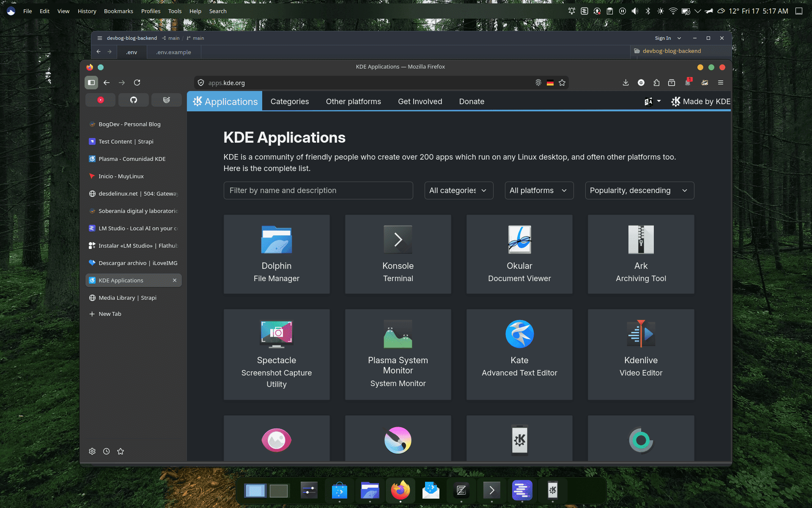Bookmark this page with the star icon
This screenshot has width=812, height=508.
[562, 83]
